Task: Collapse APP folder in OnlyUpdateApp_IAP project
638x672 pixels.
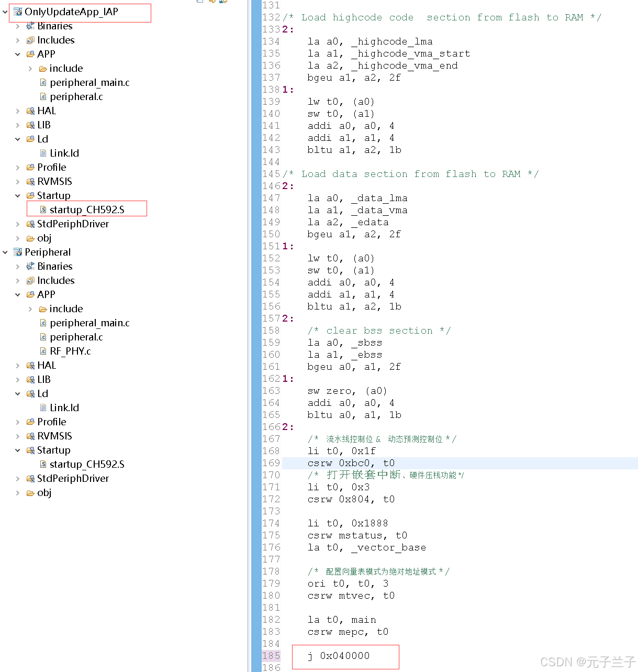Action: tap(18, 54)
